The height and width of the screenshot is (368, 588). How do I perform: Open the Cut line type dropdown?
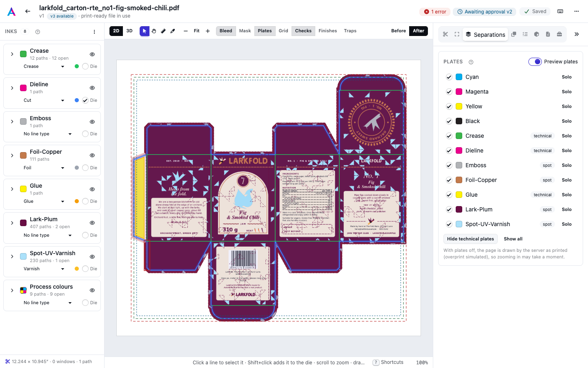pos(44,100)
